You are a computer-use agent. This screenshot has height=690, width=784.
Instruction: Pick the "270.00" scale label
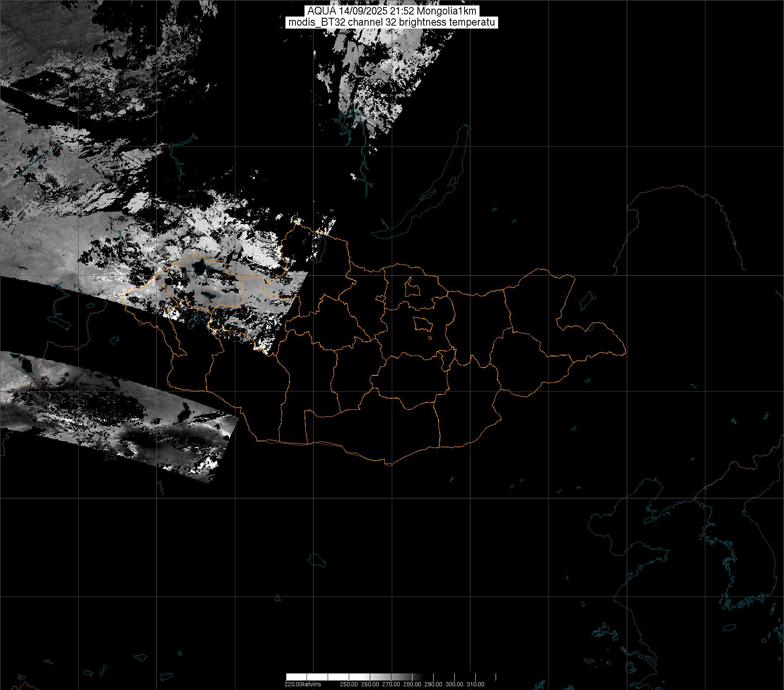[391, 684]
